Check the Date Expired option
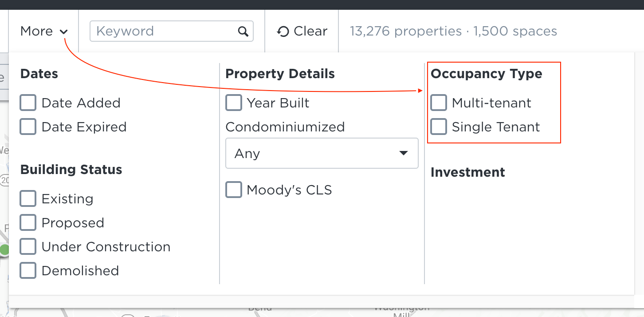This screenshot has height=317, width=644. pos(28,127)
